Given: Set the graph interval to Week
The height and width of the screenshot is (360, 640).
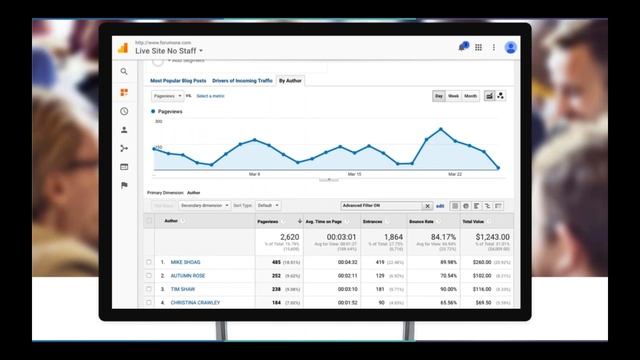Looking at the screenshot, I should click(x=453, y=96).
